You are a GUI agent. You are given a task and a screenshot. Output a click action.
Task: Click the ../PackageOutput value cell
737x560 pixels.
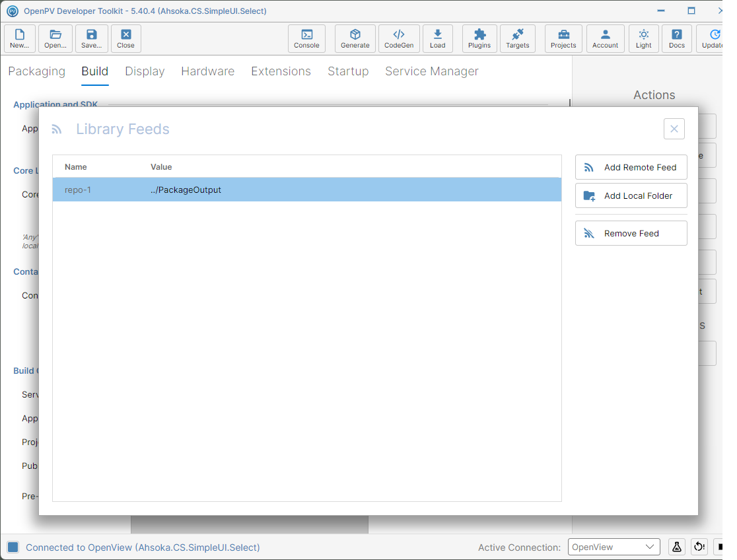tap(186, 190)
